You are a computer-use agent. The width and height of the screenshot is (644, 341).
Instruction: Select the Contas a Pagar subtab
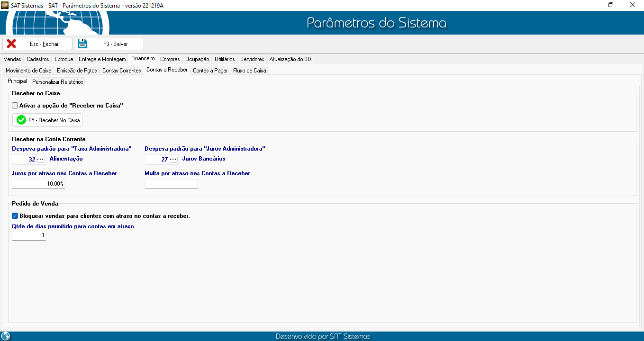pos(210,71)
